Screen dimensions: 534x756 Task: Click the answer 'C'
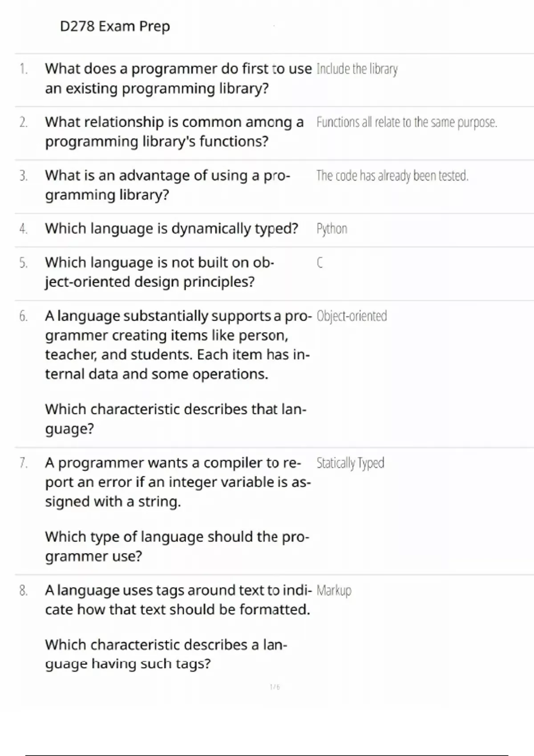(320, 263)
